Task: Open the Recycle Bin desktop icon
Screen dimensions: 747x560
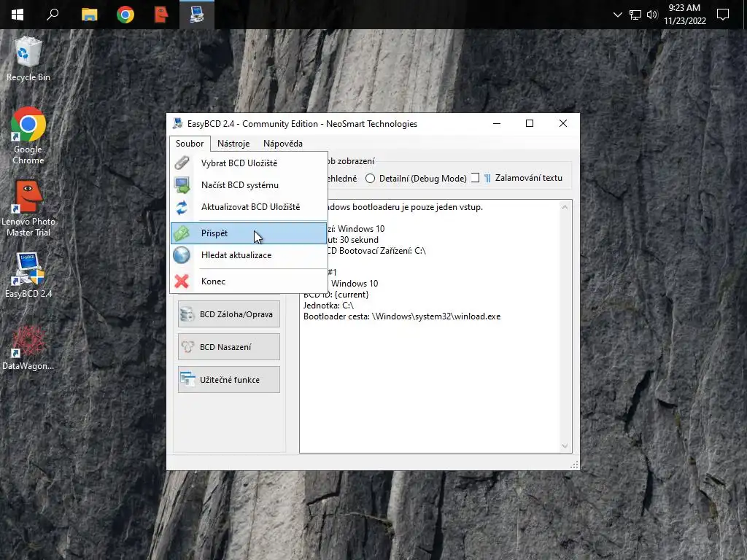Action: pyautogui.click(x=28, y=59)
